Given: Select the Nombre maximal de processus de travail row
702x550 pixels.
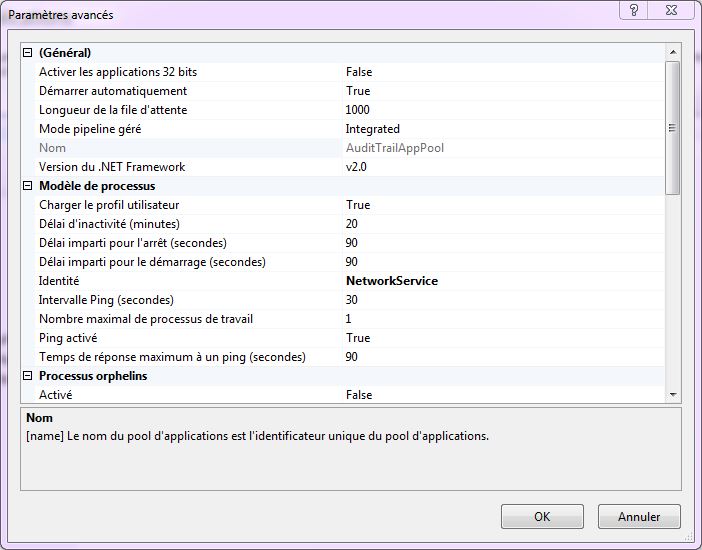Looking at the screenshot, I should tap(145, 319).
